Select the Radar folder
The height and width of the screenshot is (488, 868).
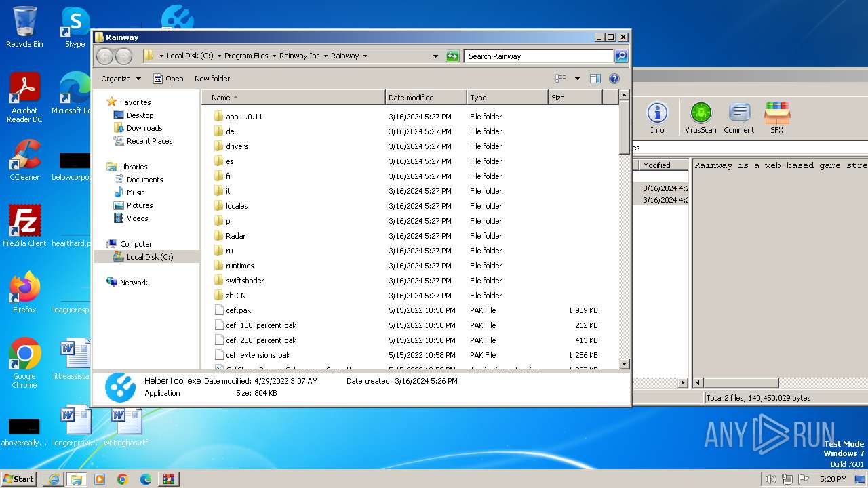tap(235, 236)
